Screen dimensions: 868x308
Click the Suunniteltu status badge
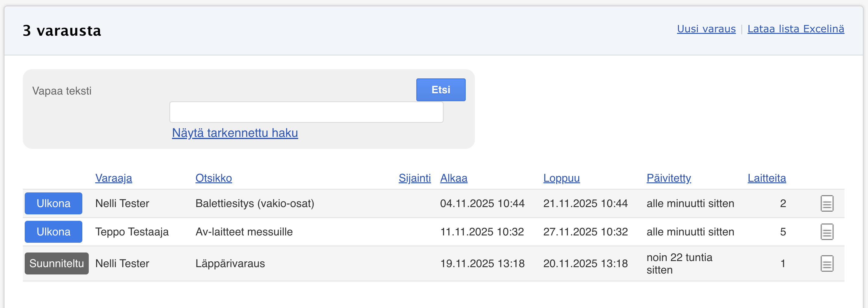pos(57,263)
